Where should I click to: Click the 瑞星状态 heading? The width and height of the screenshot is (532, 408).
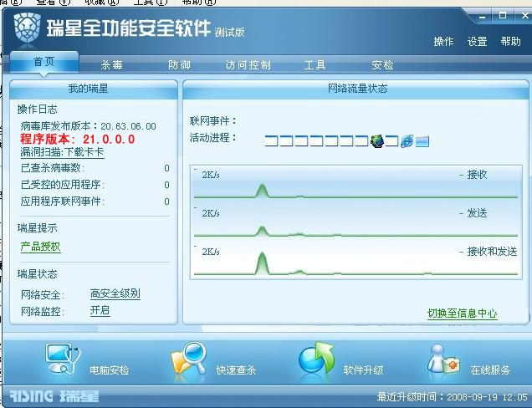click(x=38, y=274)
